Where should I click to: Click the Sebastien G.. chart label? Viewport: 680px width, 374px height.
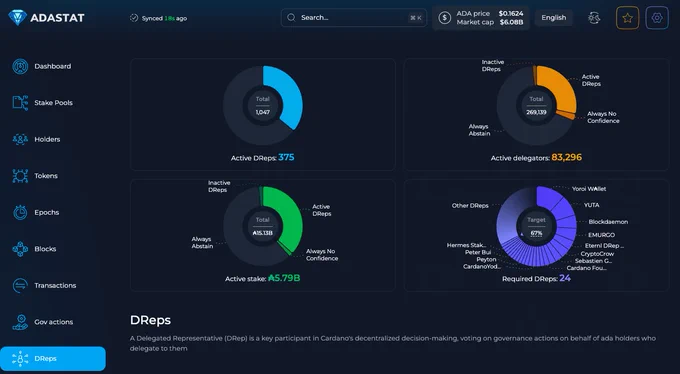click(593, 261)
